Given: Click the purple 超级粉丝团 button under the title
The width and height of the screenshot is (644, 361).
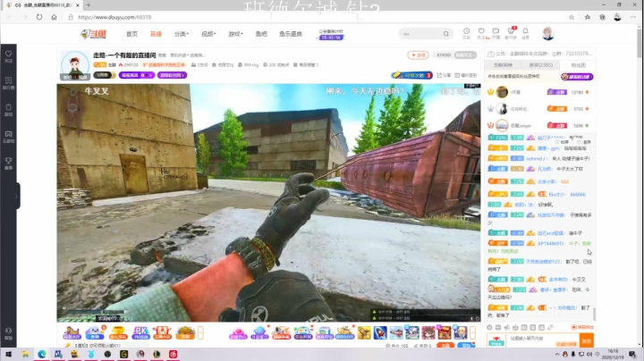Looking at the screenshot, I should click(172, 75).
